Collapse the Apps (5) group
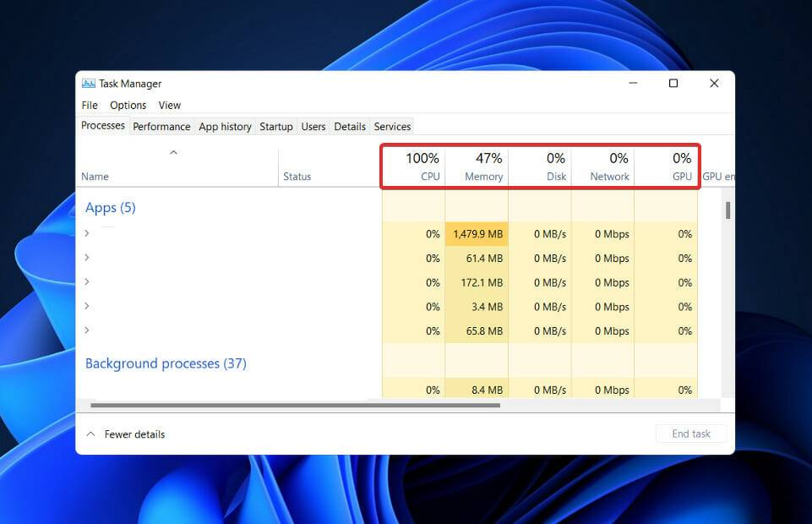This screenshot has width=812, height=524. click(111, 207)
